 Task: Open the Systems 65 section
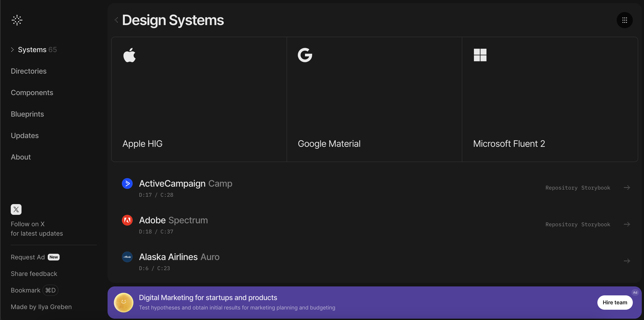coord(37,50)
